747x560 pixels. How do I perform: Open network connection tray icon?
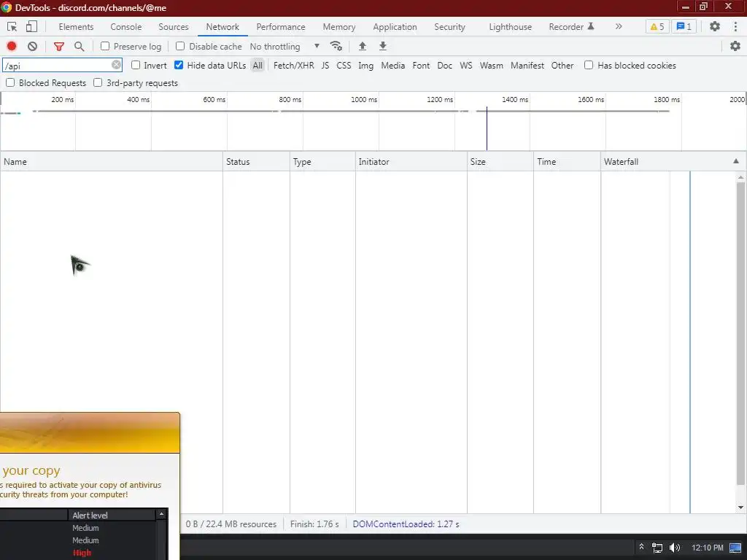(x=657, y=548)
